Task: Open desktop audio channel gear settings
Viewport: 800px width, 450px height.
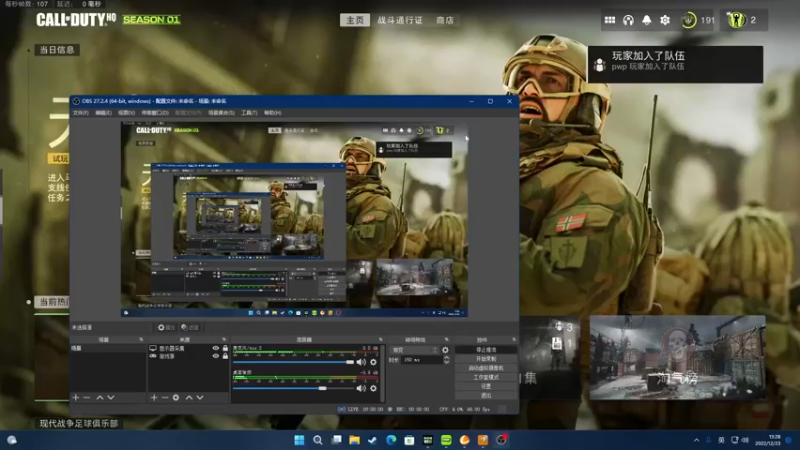Action: (373, 388)
